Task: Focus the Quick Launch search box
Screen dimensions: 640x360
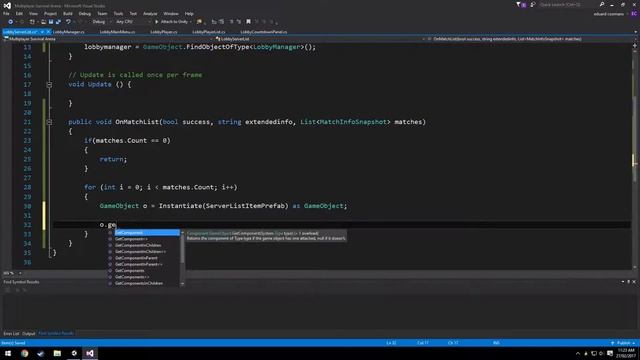Action: tap(567, 4)
